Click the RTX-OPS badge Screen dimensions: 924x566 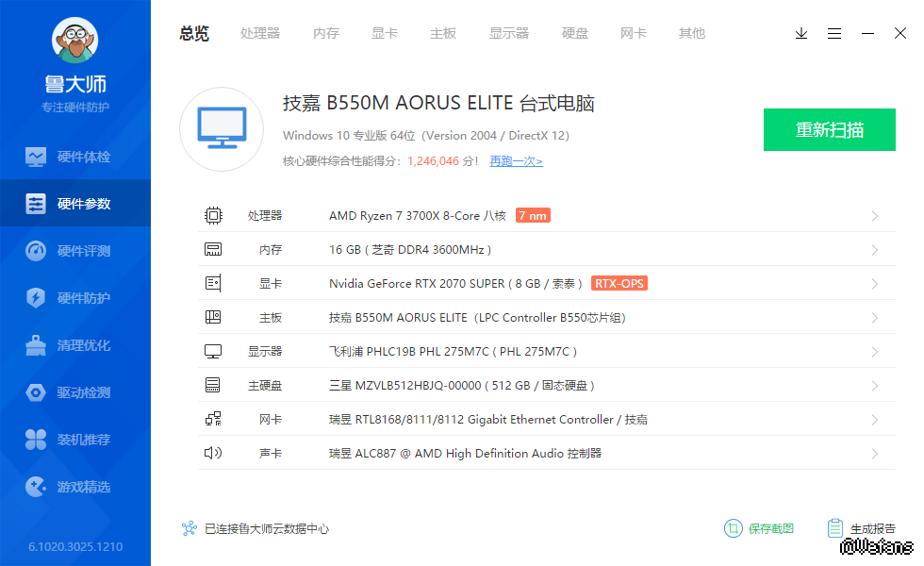click(x=619, y=284)
